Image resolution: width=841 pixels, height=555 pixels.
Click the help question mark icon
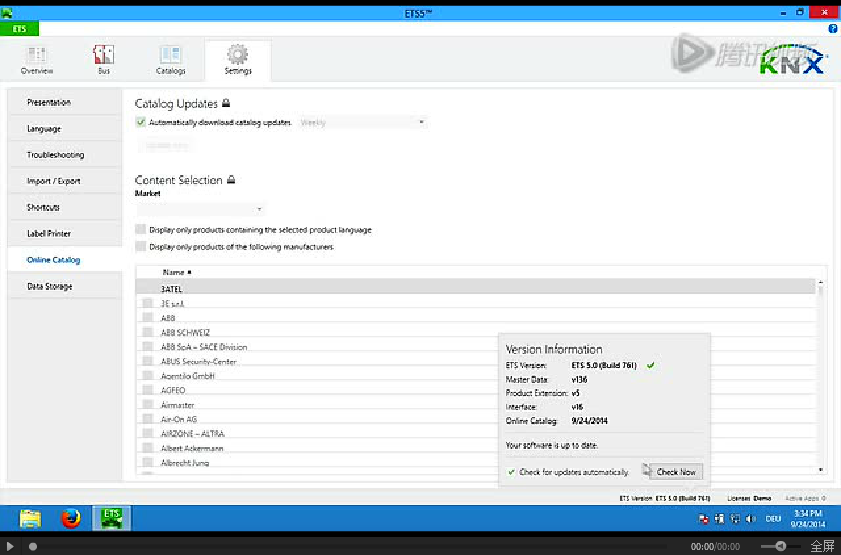point(833,29)
